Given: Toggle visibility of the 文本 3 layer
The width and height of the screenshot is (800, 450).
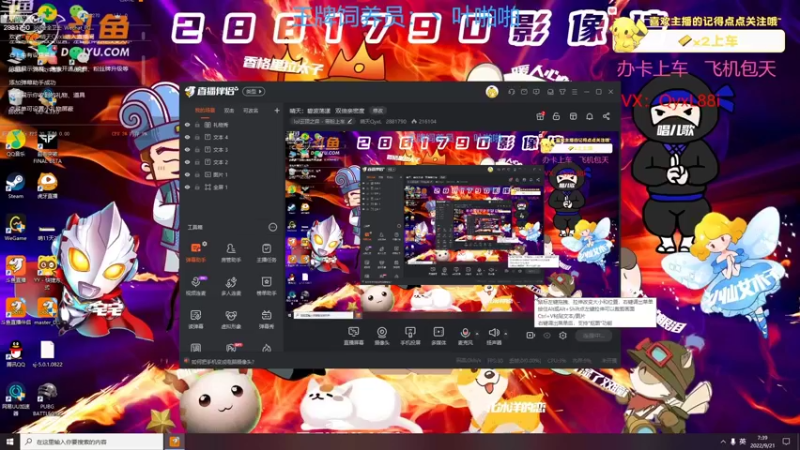Looking at the screenshot, I should [x=187, y=149].
